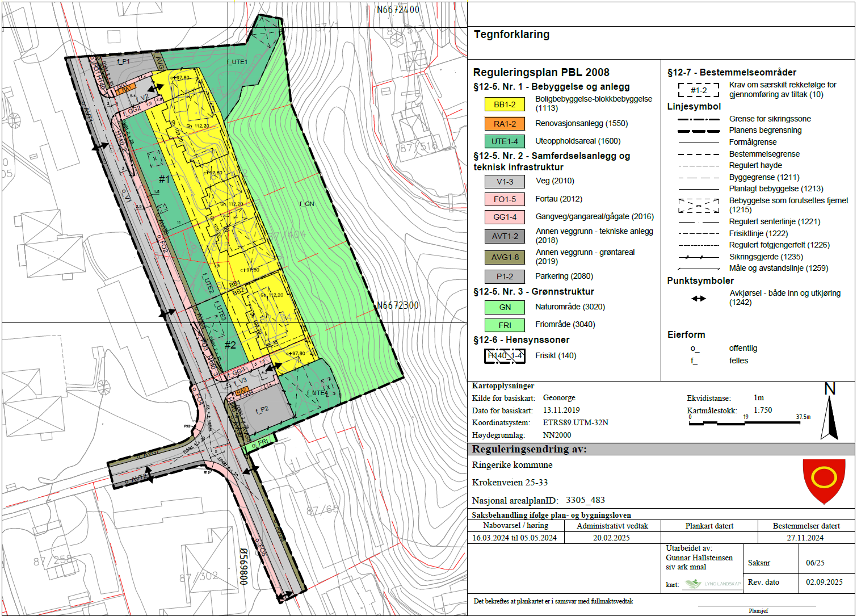Click the AVG1-8 olive legend swatch
Screen dimensions: 857x616
[x=505, y=257]
